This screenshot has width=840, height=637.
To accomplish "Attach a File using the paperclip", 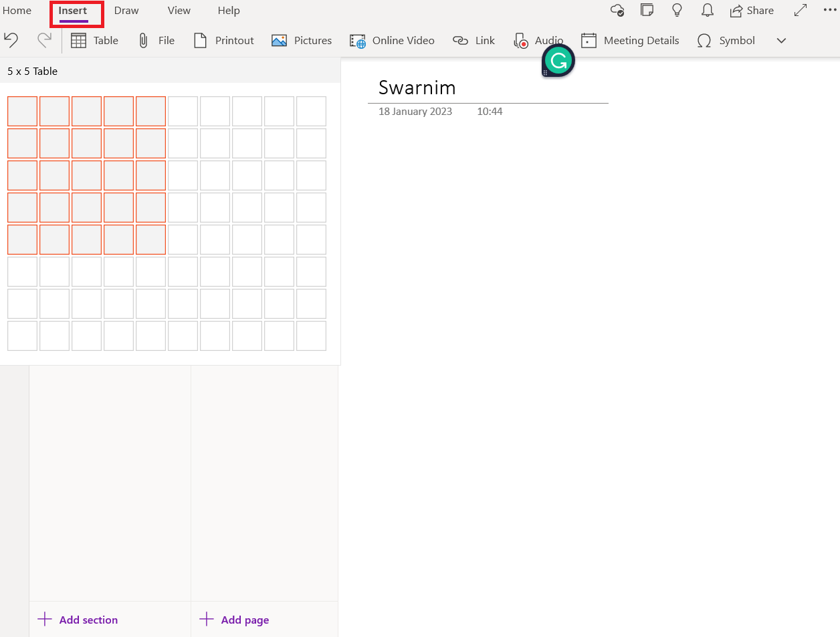I will (x=156, y=41).
